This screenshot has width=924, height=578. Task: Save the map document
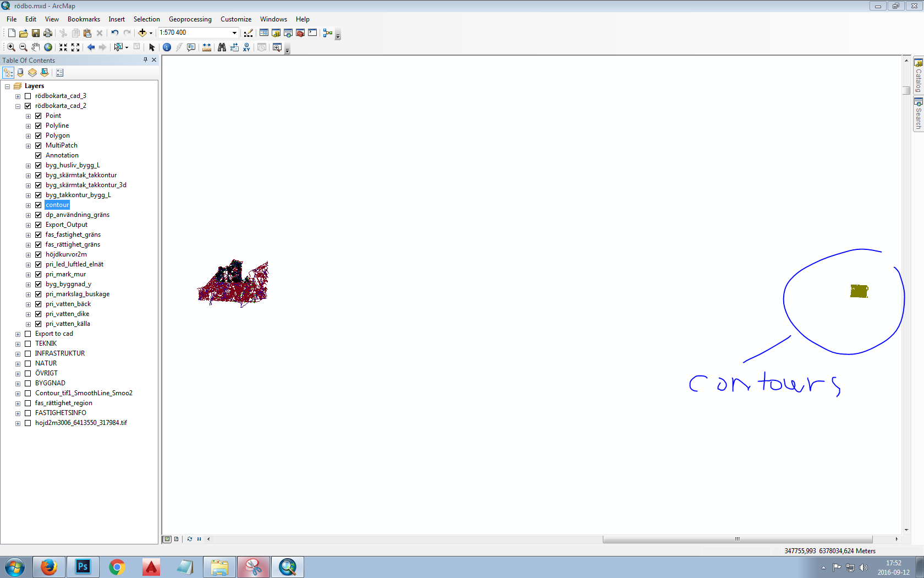[36, 33]
